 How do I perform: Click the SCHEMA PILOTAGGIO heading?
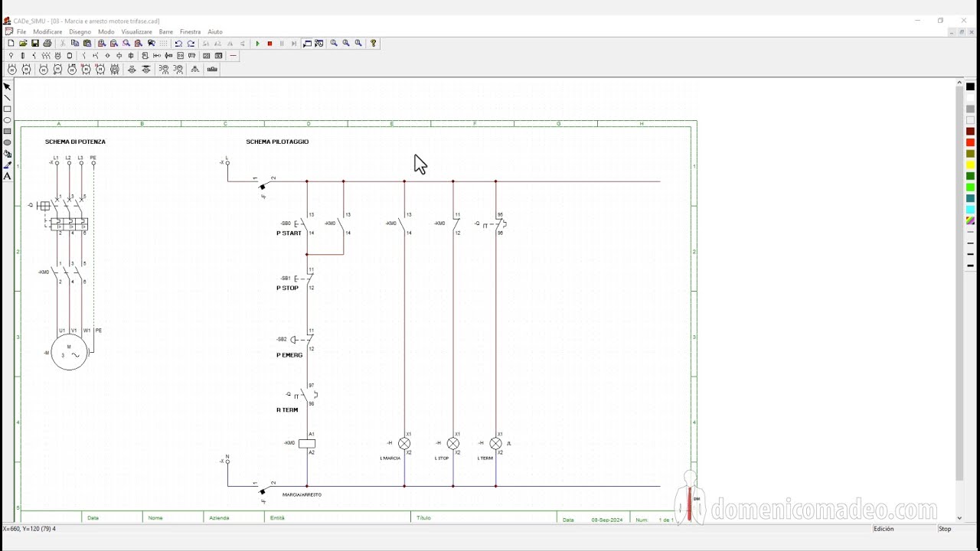277,142
